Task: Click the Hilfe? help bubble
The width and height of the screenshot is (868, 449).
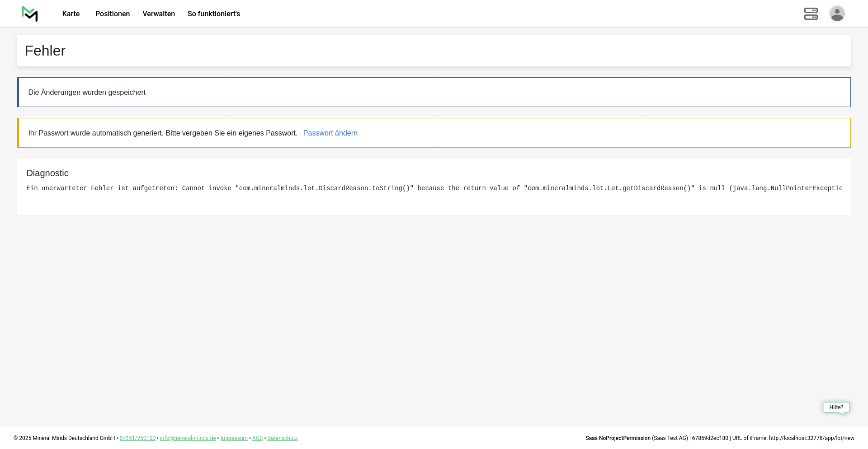Action: pos(836,407)
